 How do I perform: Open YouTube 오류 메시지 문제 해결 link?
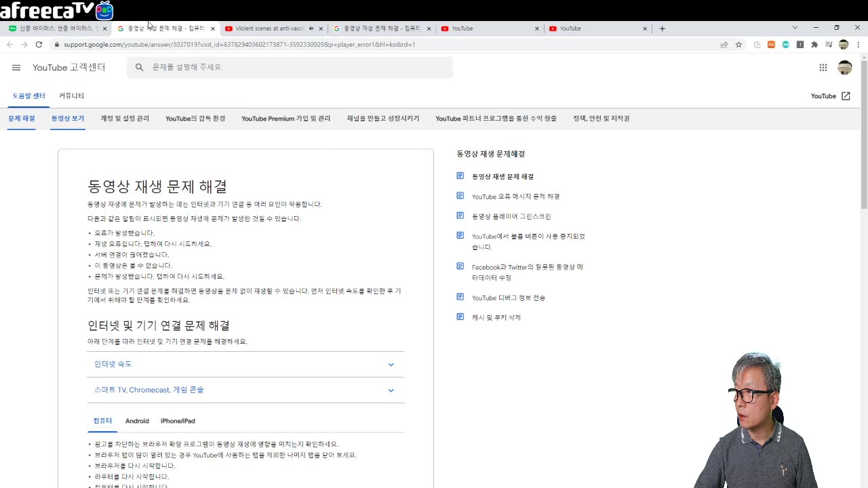515,197
